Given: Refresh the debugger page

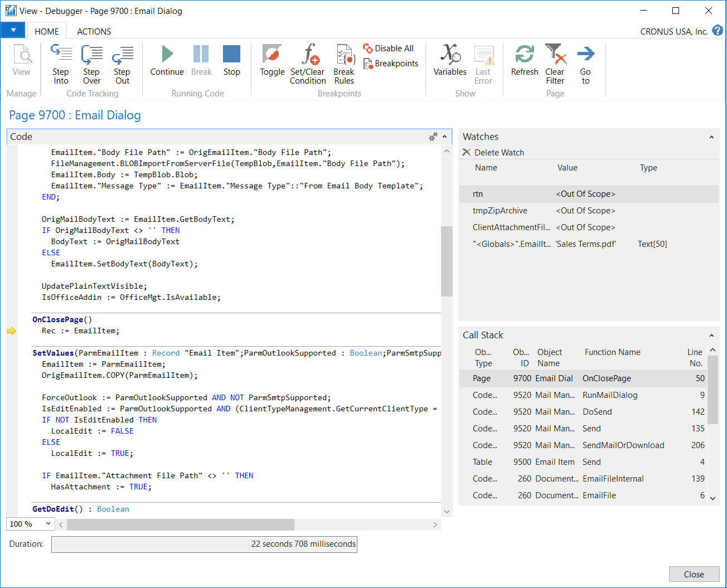Looking at the screenshot, I should [524, 55].
